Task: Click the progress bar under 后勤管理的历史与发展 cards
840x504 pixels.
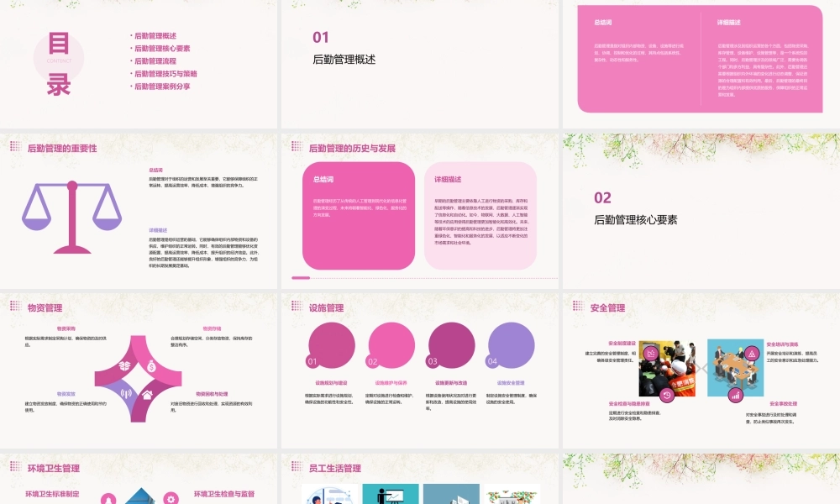Action: pos(301,278)
